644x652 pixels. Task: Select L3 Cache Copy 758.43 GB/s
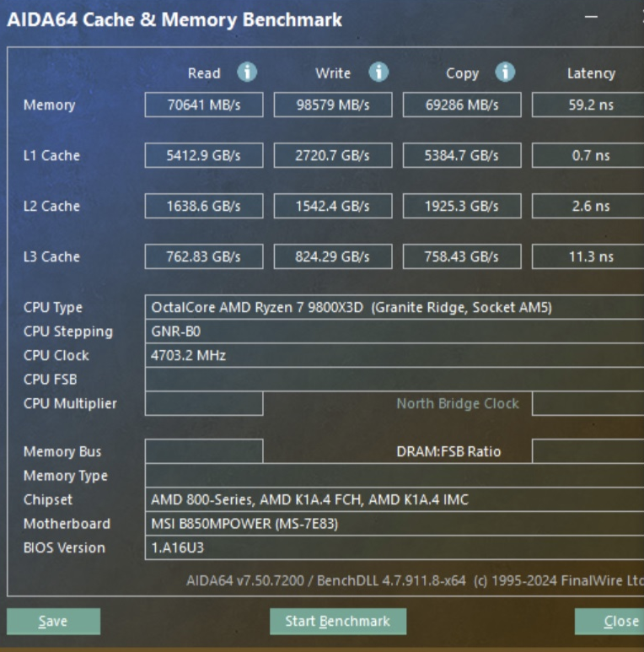[x=462, y=256]
